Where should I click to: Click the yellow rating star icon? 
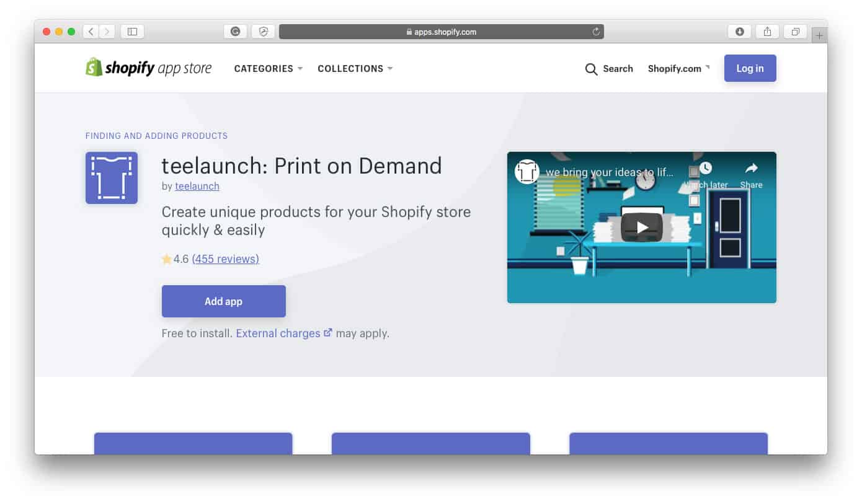(167, 259)
